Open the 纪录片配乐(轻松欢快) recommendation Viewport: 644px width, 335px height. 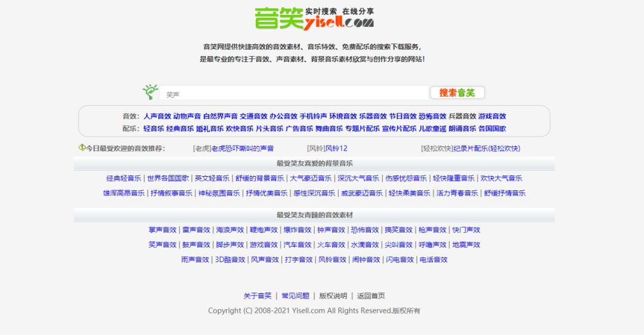tap(487, 148)
